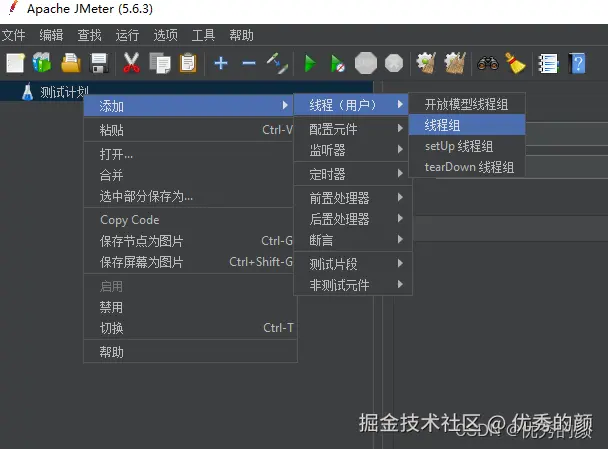Expand the 非测试元件 submenu
The height and width of the screenshot is (449, 608).
(x=351, y=285)
